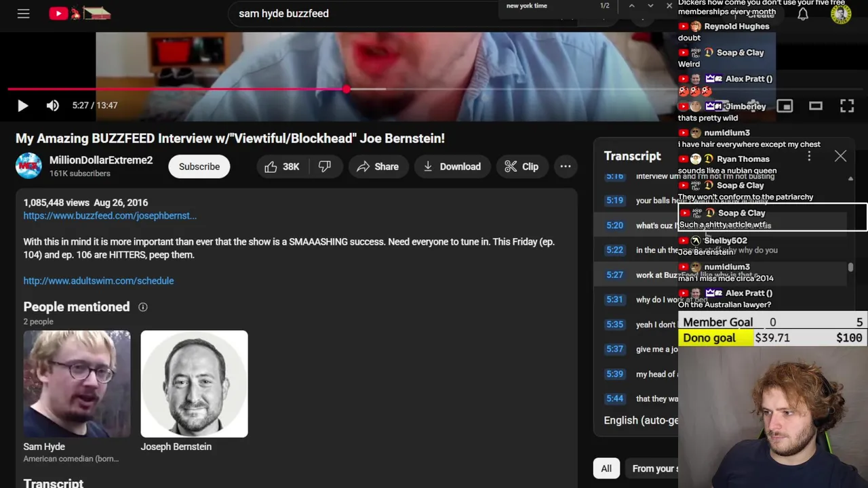Play the paused video
Image resolution: width=868 pixels, height=488 pixels.
[22, 105]
